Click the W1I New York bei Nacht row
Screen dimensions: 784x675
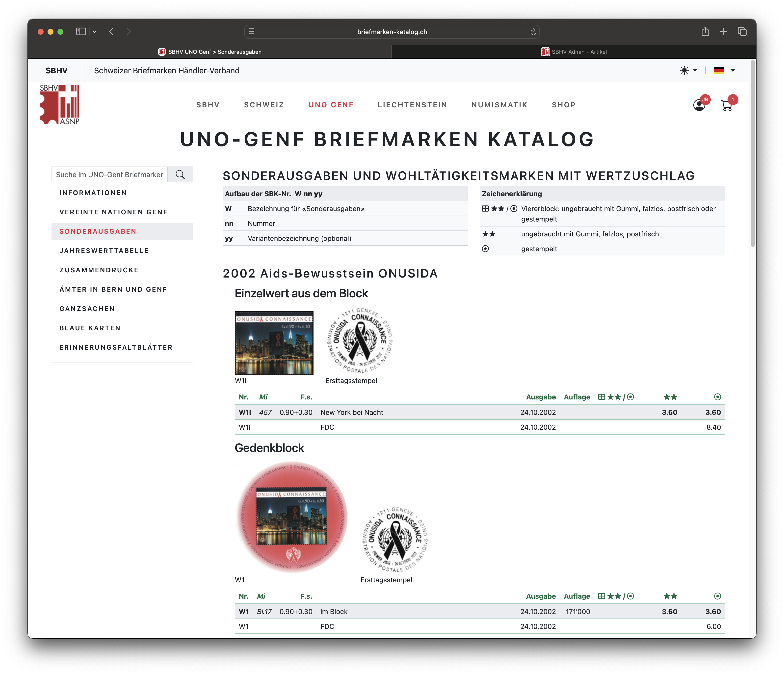[x=479, y=412]
